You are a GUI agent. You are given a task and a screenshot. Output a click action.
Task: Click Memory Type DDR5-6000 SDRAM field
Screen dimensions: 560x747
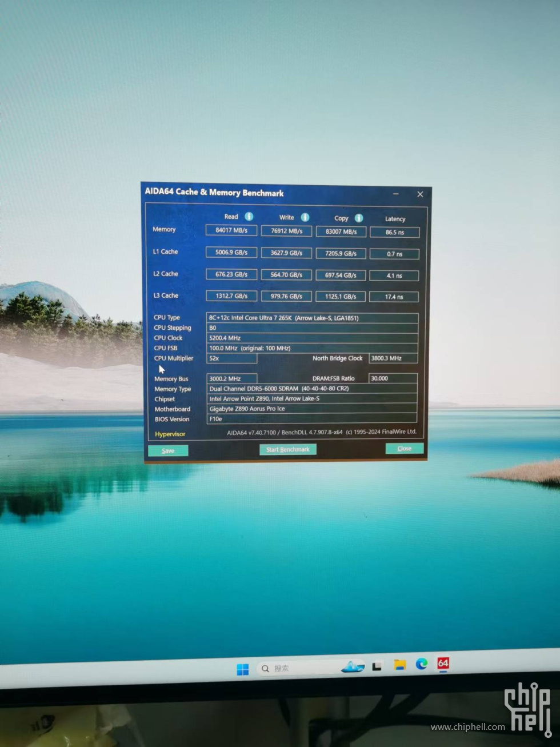coord(312,389)
